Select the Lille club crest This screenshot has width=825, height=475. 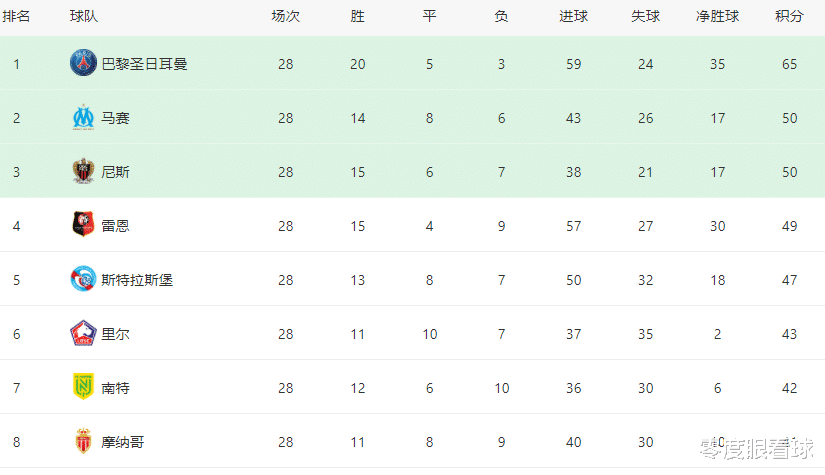(x=83, y=333)
